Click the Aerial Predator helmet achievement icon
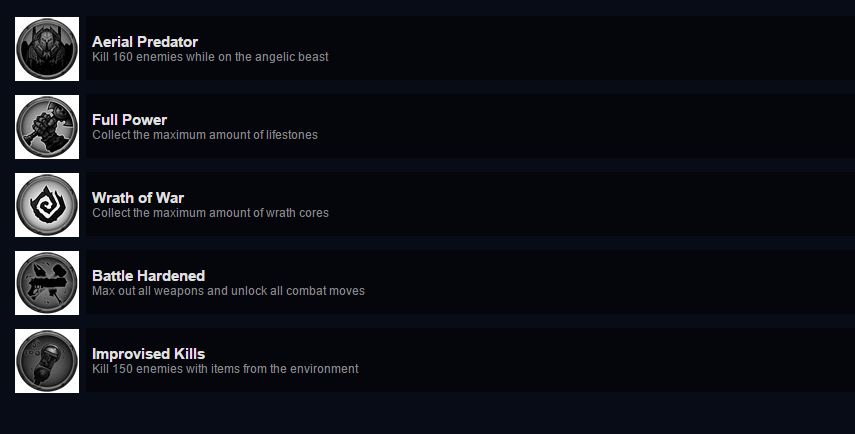The height and width of the screenshot is (434, 855). [47, 49]
